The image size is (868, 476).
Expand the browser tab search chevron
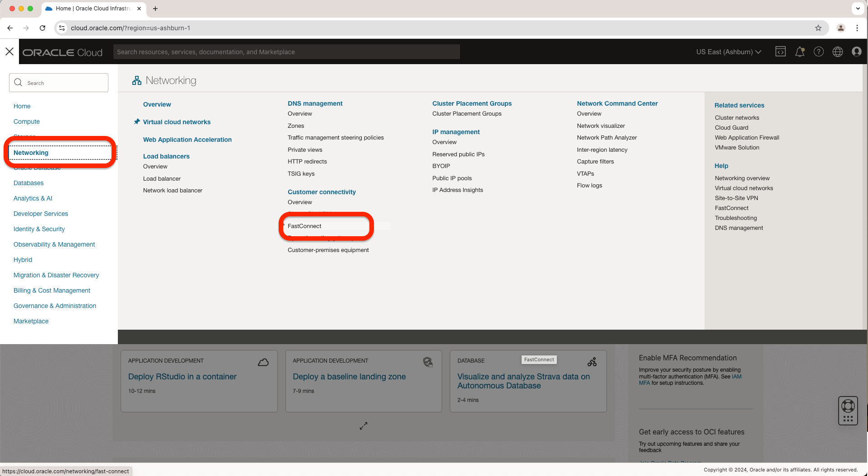pos(858,8)
